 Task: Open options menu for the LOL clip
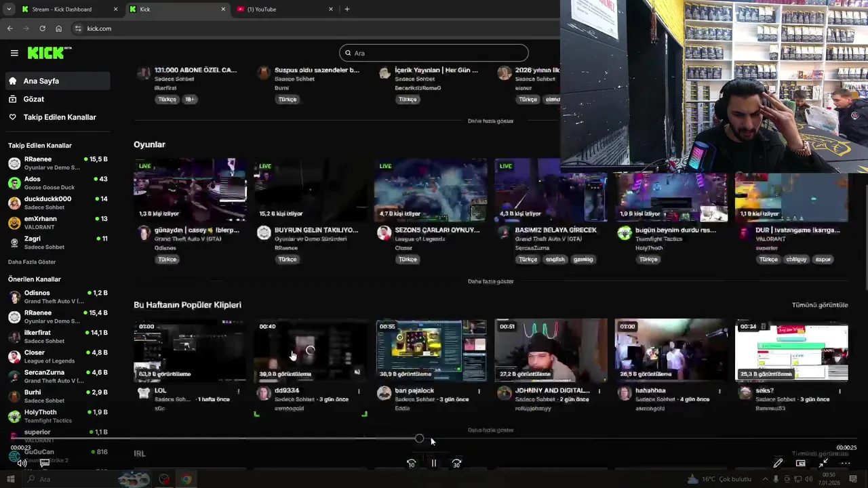coord(238,391)
